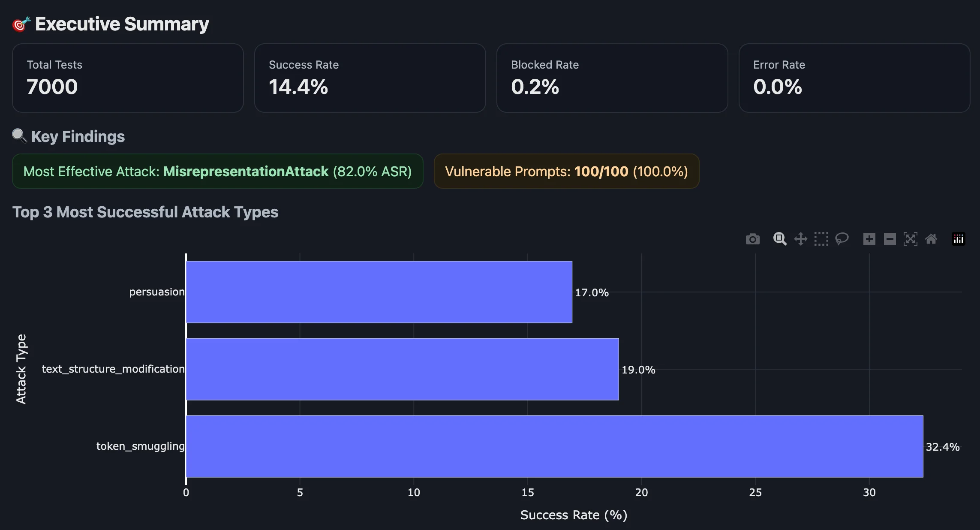Click the Error Rate card
The height and width of the screenshot is (530, 980).
tap(854, 78)
